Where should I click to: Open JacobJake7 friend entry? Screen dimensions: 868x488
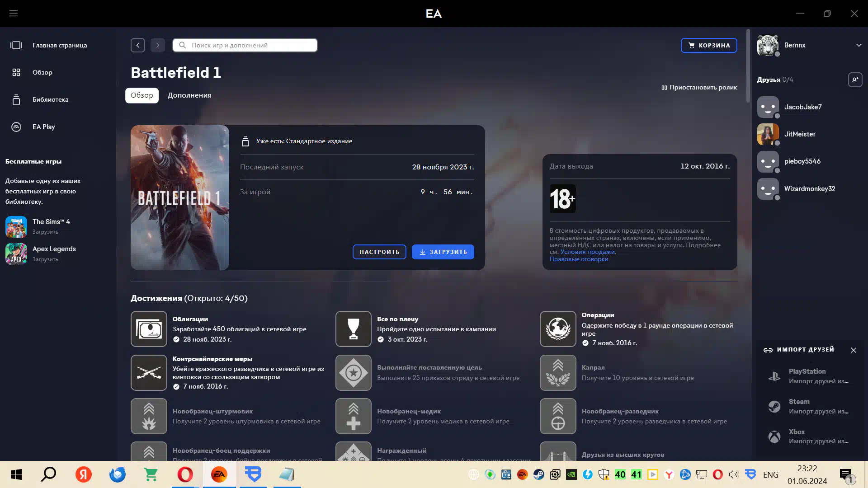click(x=803, y=107)
